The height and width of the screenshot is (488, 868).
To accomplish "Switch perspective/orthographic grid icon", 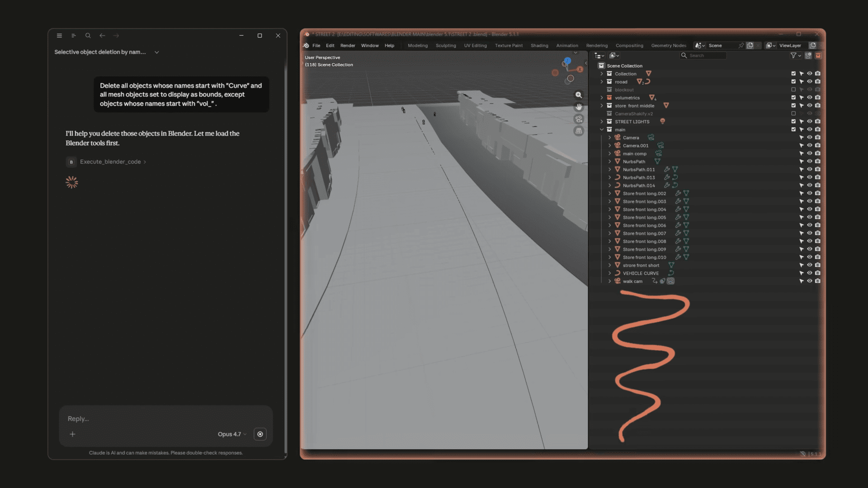I will coord(579,131).
